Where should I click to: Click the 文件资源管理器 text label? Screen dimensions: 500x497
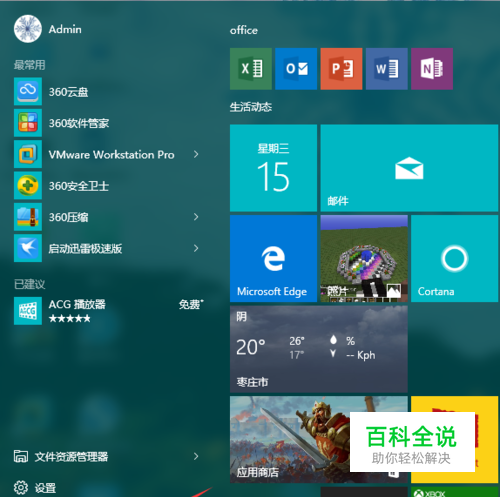pos(71,457)
